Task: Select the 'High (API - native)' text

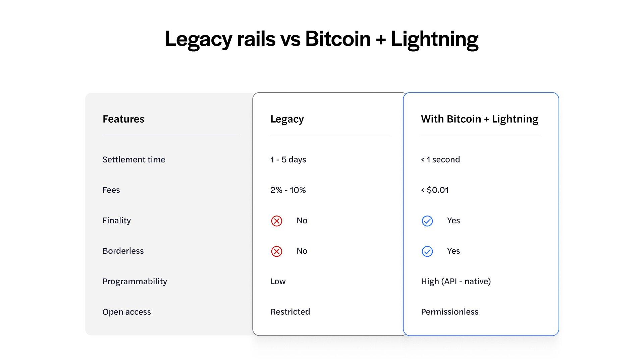Action: tap(456, 281)
